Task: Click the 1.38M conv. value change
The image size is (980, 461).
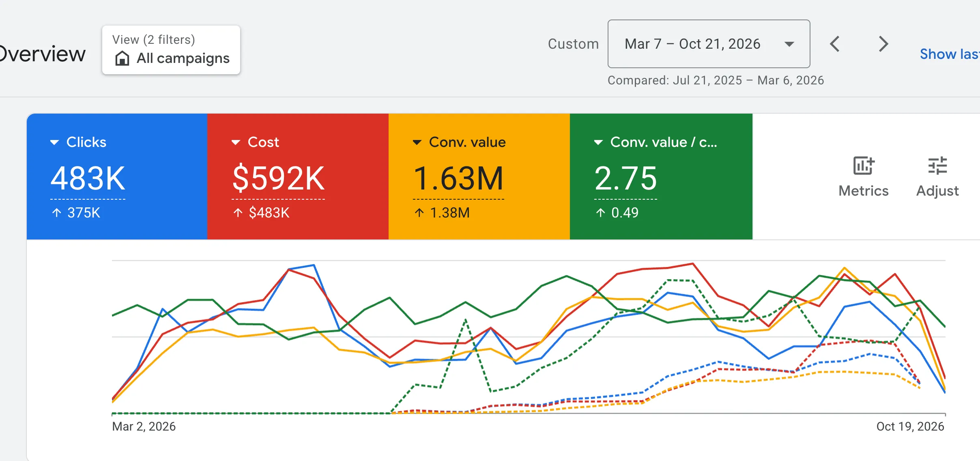Action: point(449,213)
